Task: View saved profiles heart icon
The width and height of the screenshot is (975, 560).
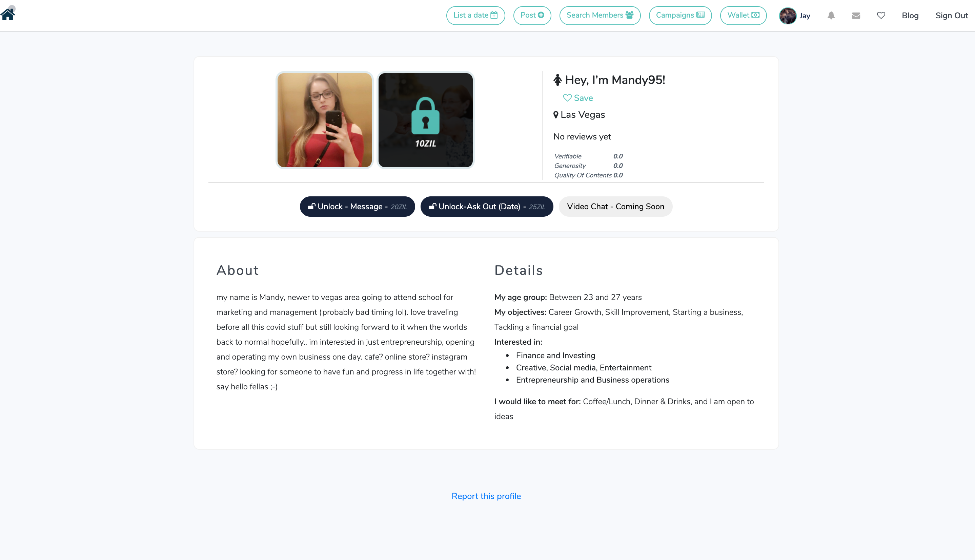Action: click(x=881, y=15)
